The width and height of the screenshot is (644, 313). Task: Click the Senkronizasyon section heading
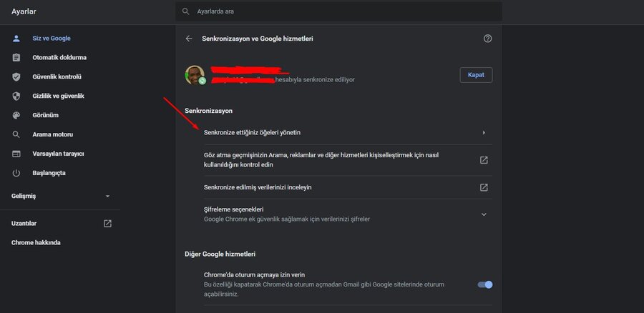tap(209, 111)
